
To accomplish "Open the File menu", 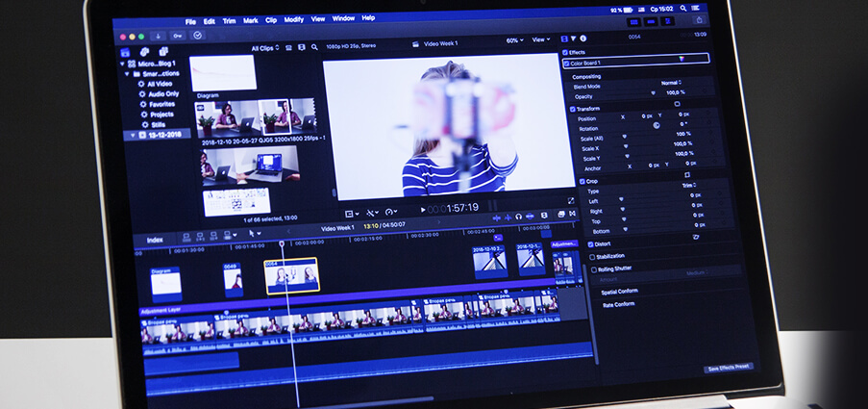I will pyautogui.click(x=190, y=21).
